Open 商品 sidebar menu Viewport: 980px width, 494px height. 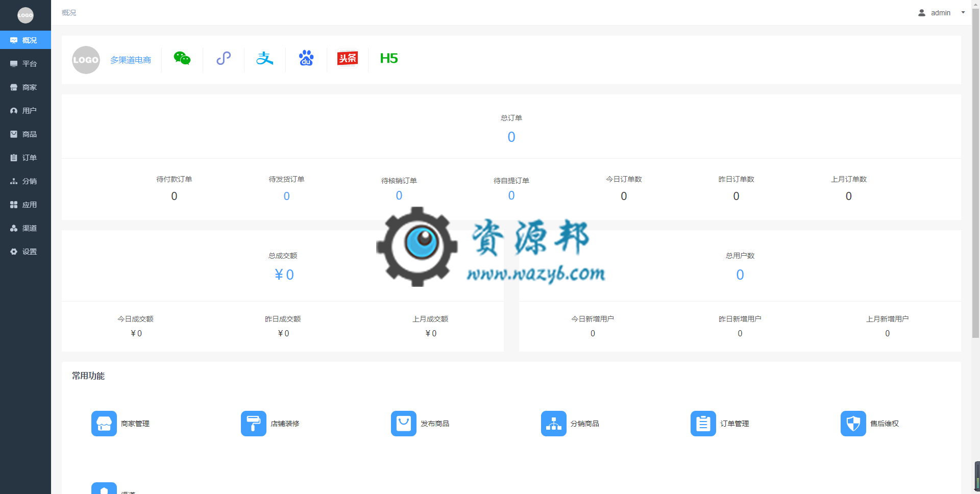(26, 134)
